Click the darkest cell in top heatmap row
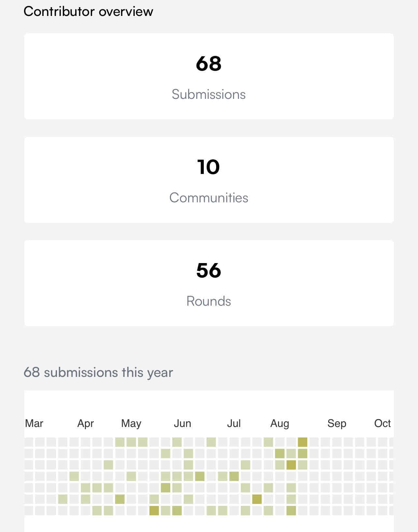The height and width of the screenshot is (532, 418). click(x=302, y=442)
